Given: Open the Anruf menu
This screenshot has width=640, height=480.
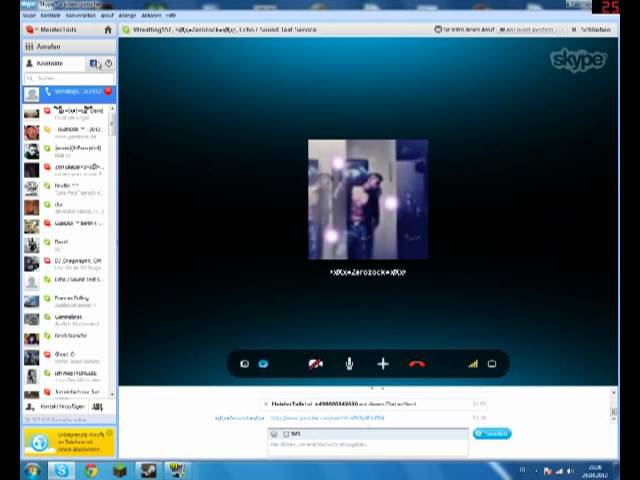Looking at the screenshot, I should (107, 15).
